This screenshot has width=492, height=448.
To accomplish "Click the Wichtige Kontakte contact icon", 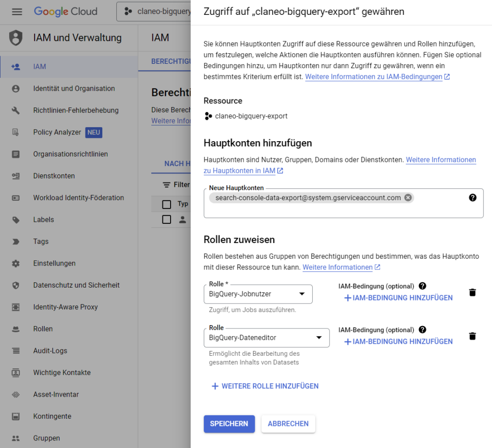I will (x=16, y=373).
